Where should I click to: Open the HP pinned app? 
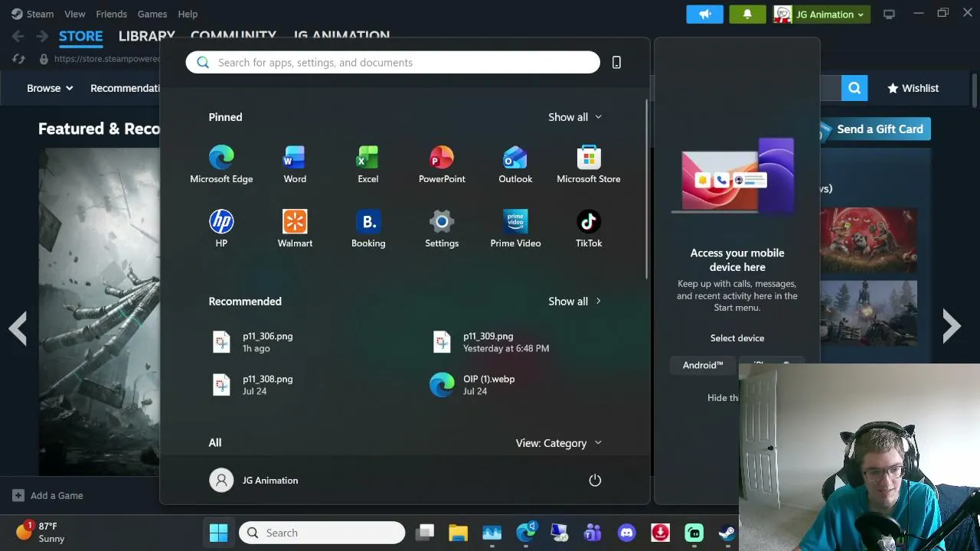coord(221,230)
